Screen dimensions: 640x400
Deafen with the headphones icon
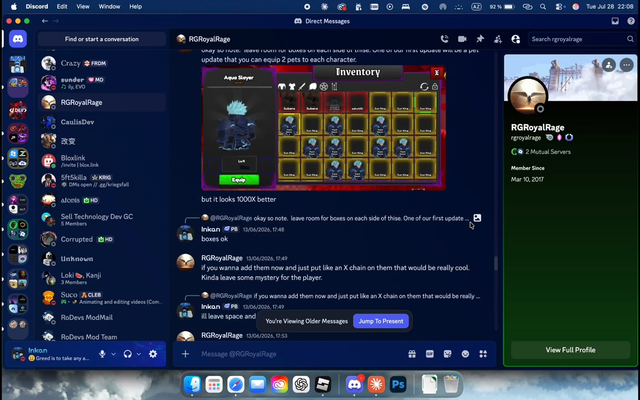pos(128,354)
